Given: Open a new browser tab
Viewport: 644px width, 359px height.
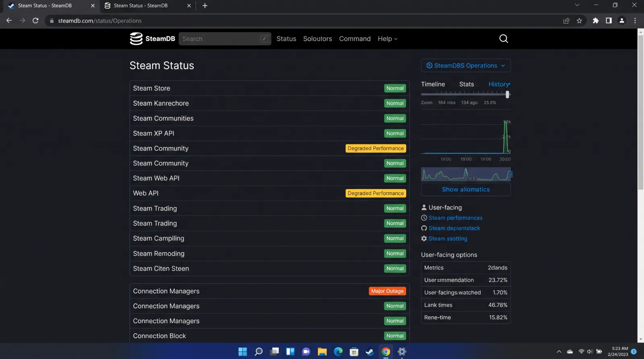Looking at the screenshot, I should [x=205, y=6].
